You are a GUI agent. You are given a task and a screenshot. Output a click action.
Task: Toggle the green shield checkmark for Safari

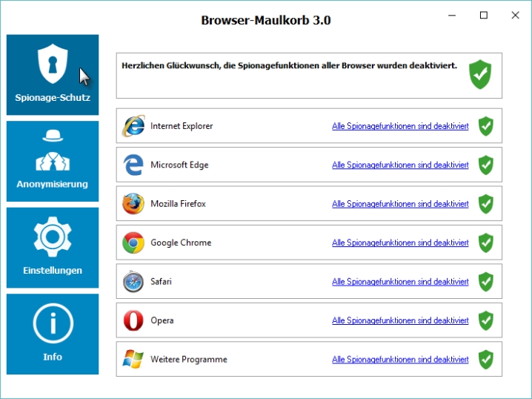pyautogui.click(x=486, y=282)
